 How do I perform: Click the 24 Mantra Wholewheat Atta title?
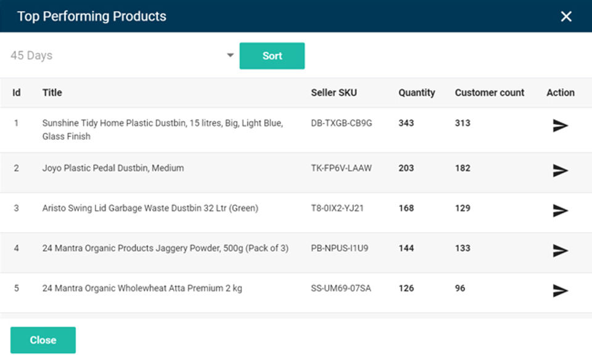point(142,288)
